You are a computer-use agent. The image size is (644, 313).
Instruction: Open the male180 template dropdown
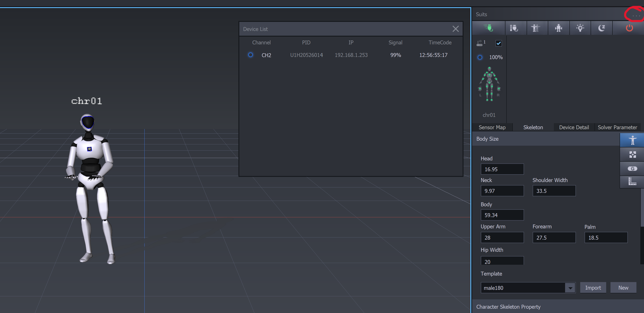[570, 288]
